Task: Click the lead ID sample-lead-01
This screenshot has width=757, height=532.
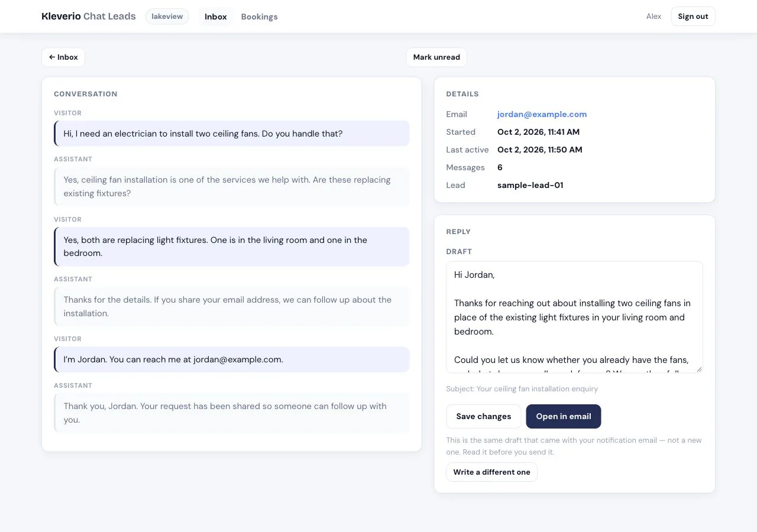Action: click(x=530, y=185)
